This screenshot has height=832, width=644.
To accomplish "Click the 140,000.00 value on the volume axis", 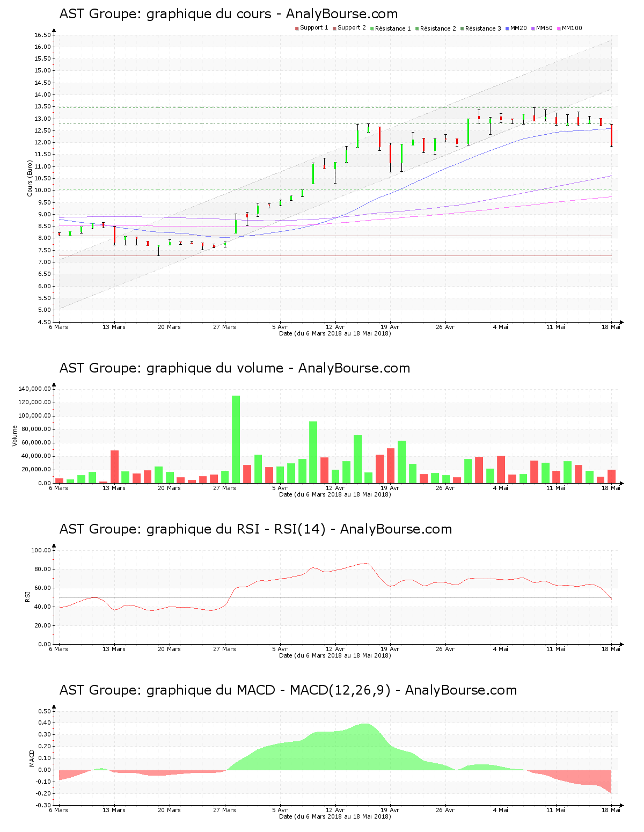I will 35,389.
